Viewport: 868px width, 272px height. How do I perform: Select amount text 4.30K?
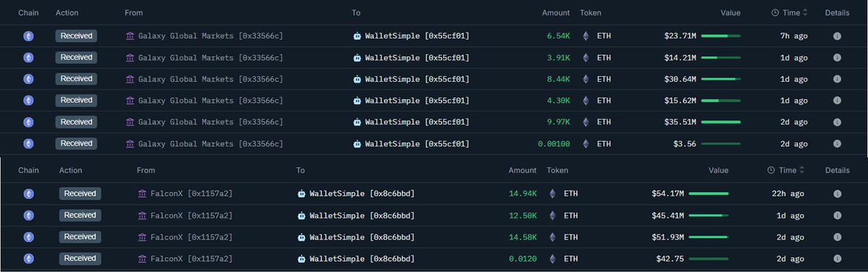click(559, 100)
